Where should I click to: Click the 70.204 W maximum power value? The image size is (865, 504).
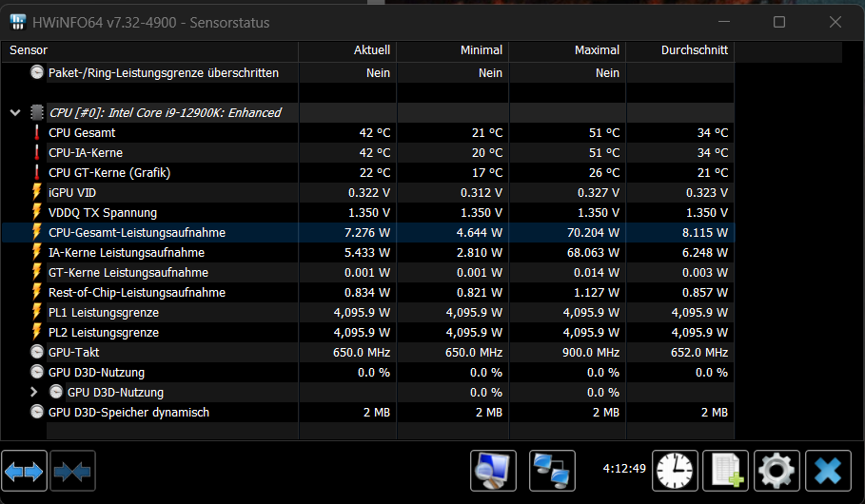(593, 233)
